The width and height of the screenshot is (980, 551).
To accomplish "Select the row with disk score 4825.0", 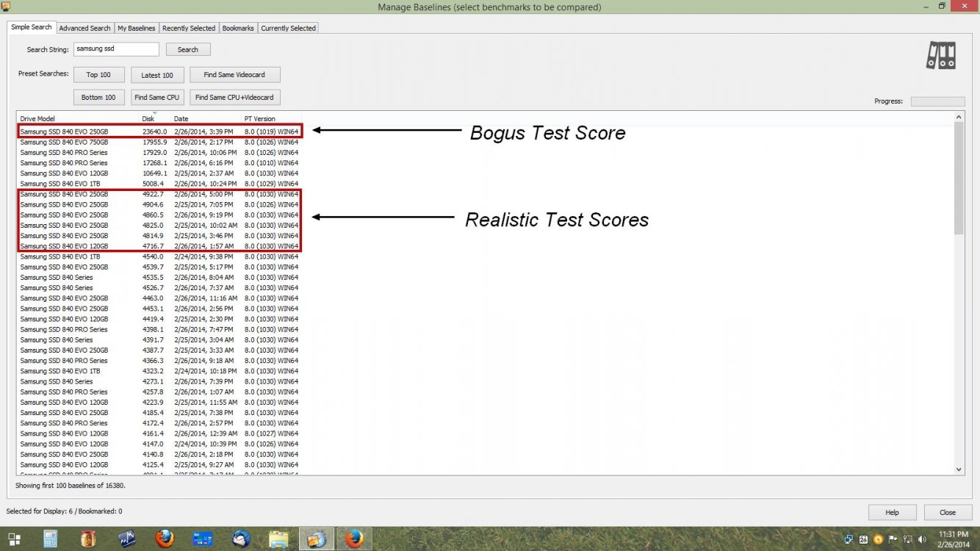I will (x=159, y=225).
